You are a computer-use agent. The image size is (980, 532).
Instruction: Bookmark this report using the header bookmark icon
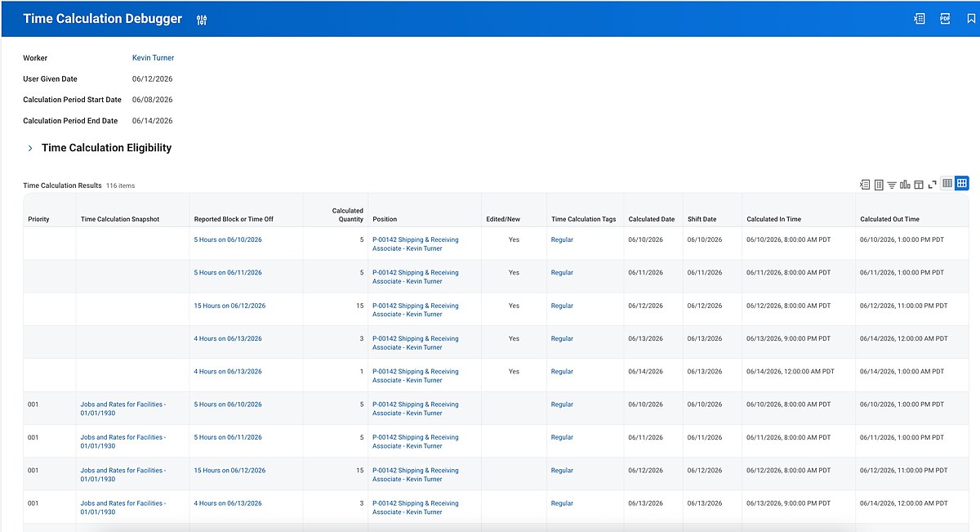971,19
